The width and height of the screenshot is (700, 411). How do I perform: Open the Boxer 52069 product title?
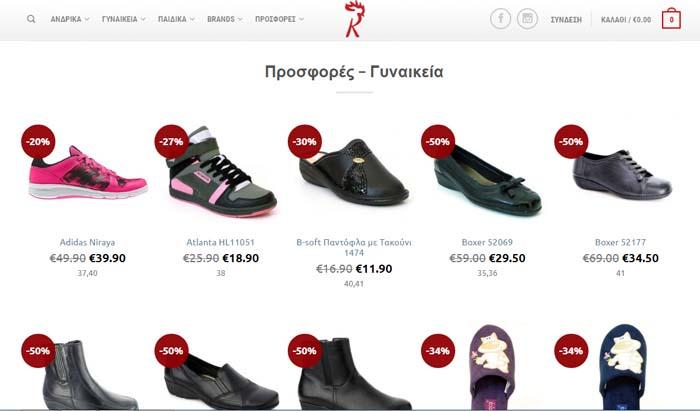click(x=487, y=242)
